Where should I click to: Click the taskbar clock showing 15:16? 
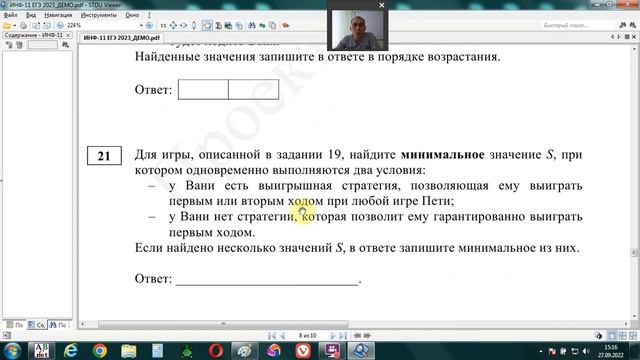611,351
